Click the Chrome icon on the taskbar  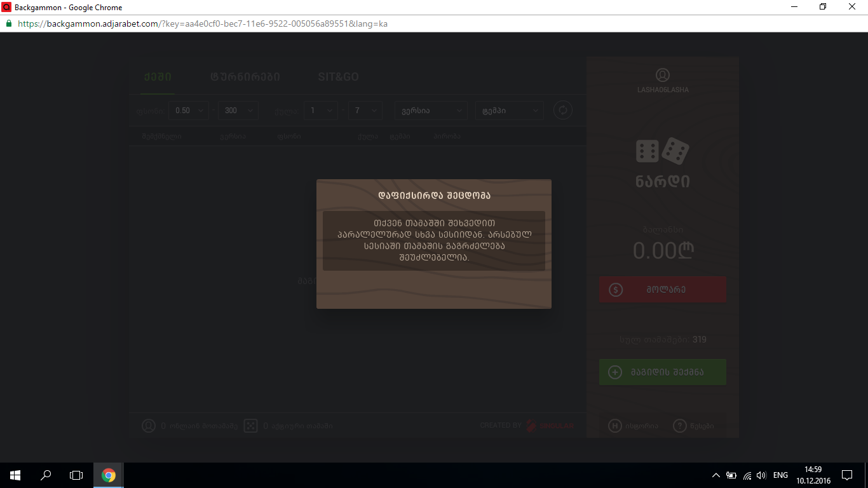tap(109, 475)
